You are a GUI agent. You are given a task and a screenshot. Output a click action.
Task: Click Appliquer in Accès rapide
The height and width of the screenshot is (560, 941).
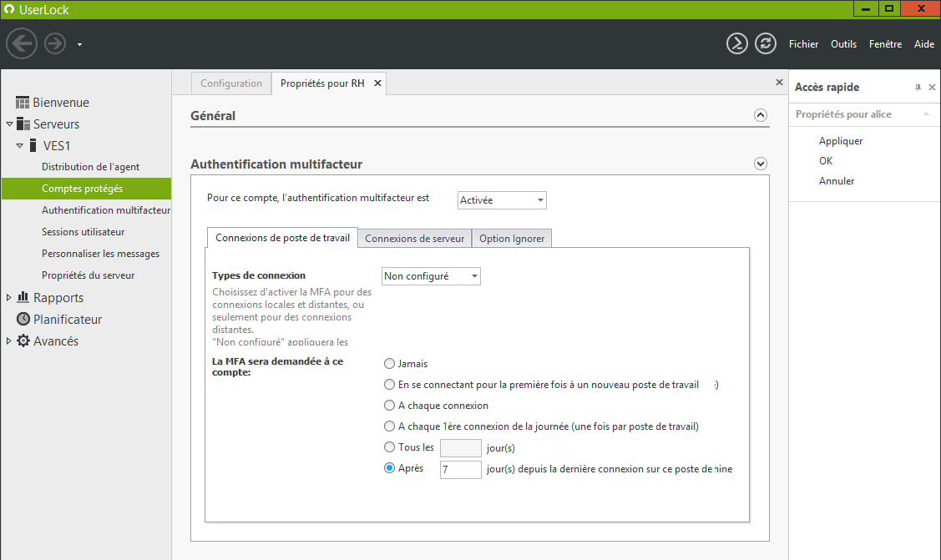841,141
